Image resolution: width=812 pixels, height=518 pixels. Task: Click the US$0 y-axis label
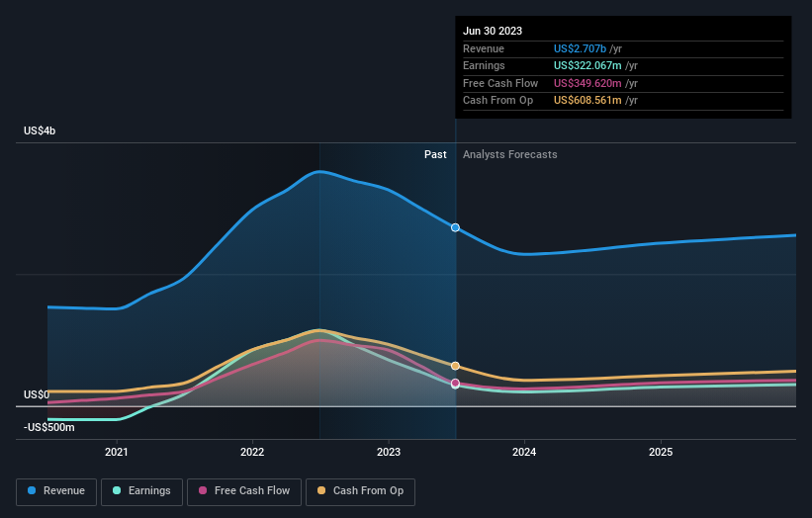click(x=37, y=394)
